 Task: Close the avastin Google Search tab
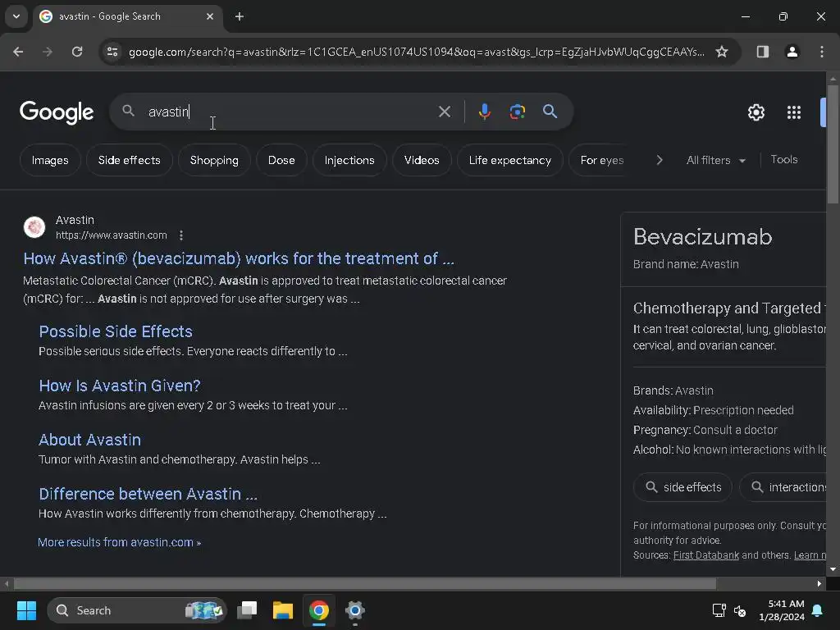point(210,16)
